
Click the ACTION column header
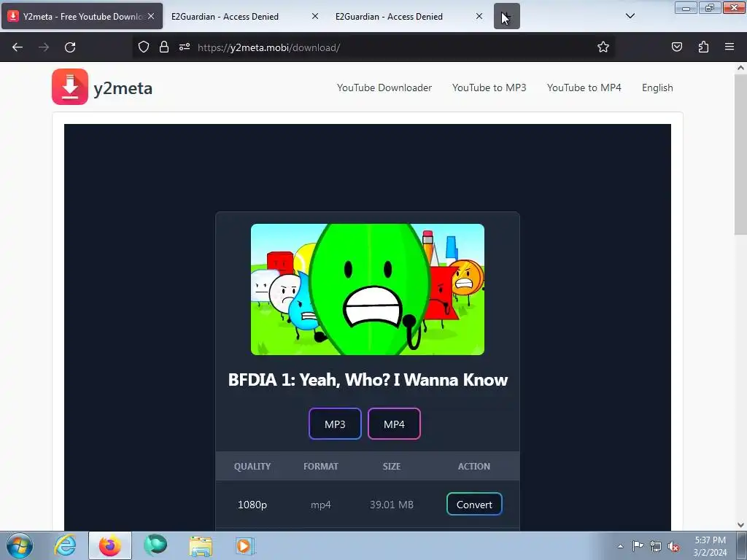pos(474,466)
